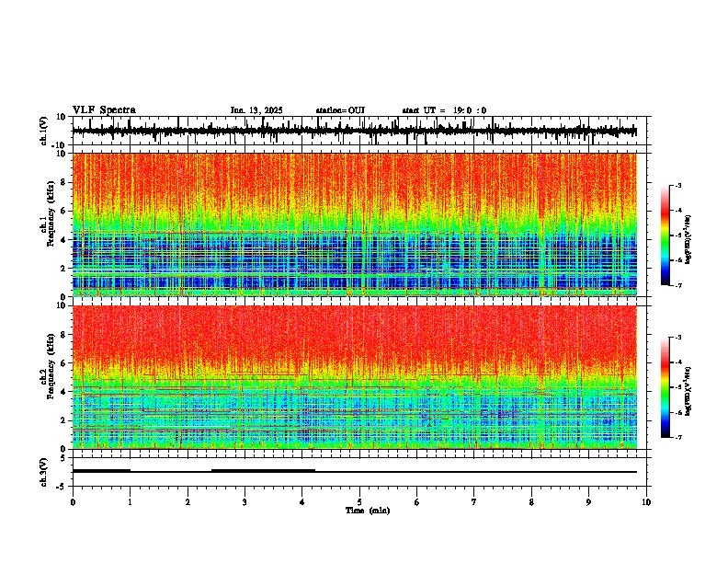Screen dimensions: 728x563
Task: Select the "Jan. 13, 2025" date text
Action: point(256,110)
